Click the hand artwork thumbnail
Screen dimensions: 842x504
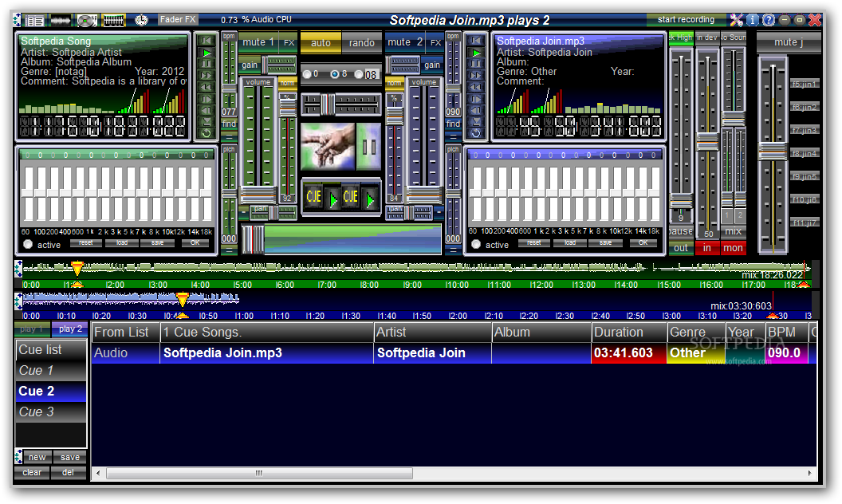(x=328, y=147)
